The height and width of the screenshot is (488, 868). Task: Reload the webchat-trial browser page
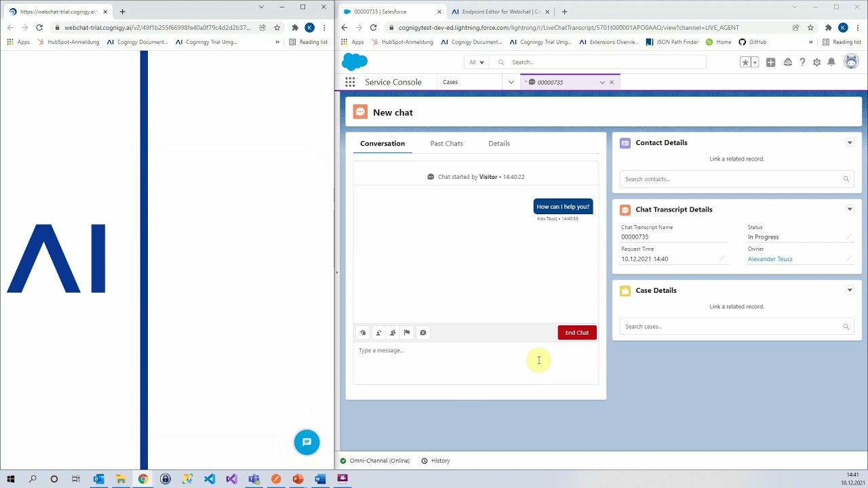pyautogui.click(x=39, y=28)
